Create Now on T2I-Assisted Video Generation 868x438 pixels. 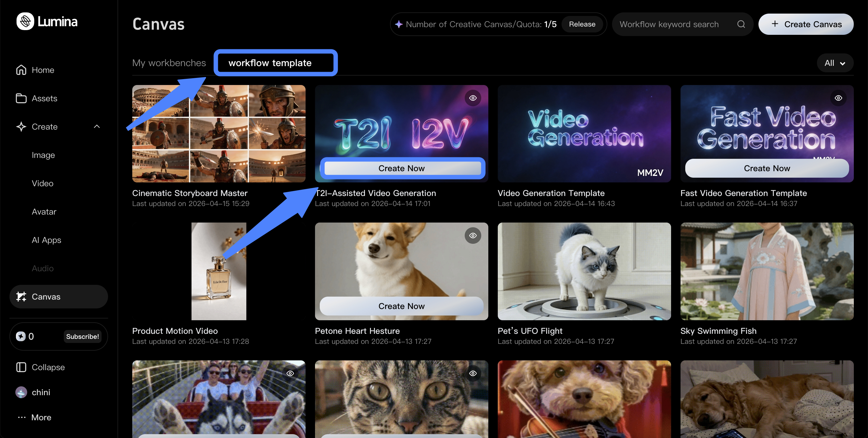pyautogui.click(x=401, y=168)
